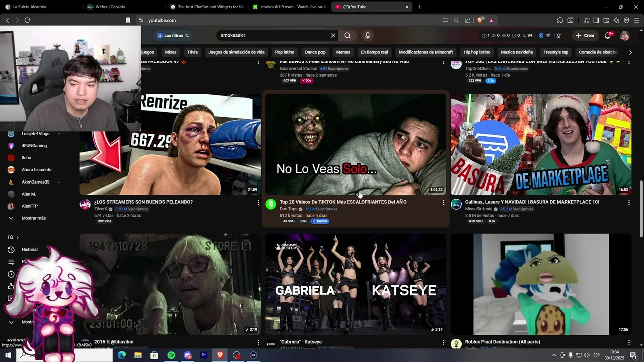Show hidden system tray icons chevron

pyautogui.click(x=554, y=355)
